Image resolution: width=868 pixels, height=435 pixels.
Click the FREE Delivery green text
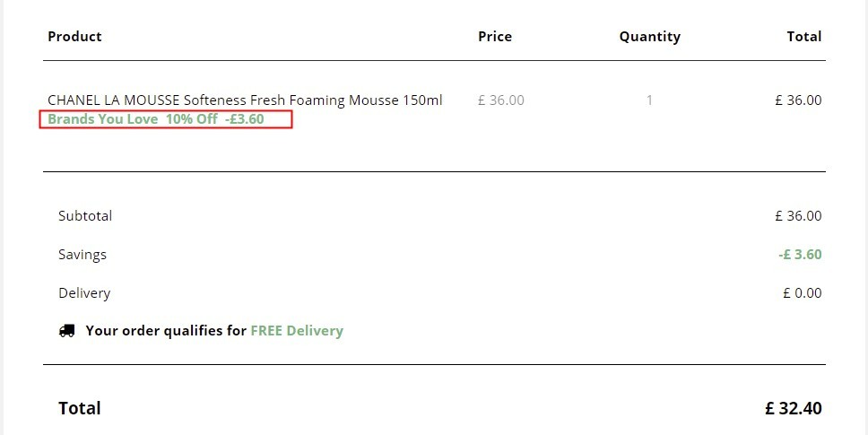(x=297, y=331)
